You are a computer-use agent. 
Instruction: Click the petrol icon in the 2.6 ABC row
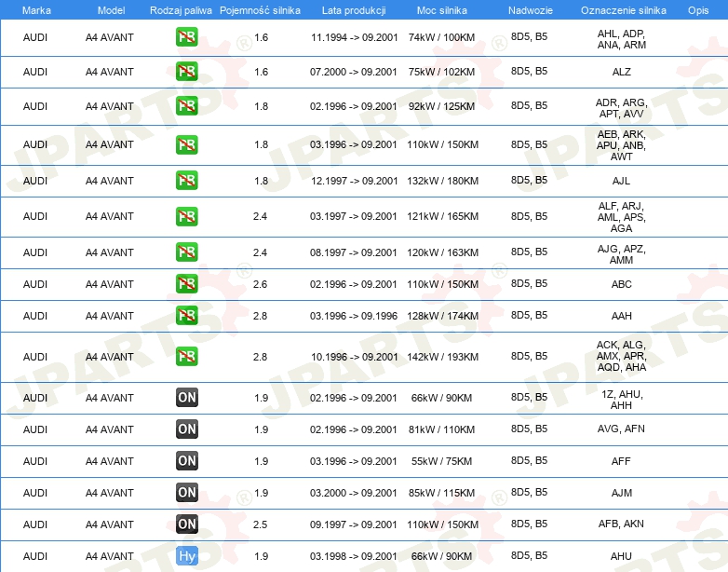click(x=186, y=283)
